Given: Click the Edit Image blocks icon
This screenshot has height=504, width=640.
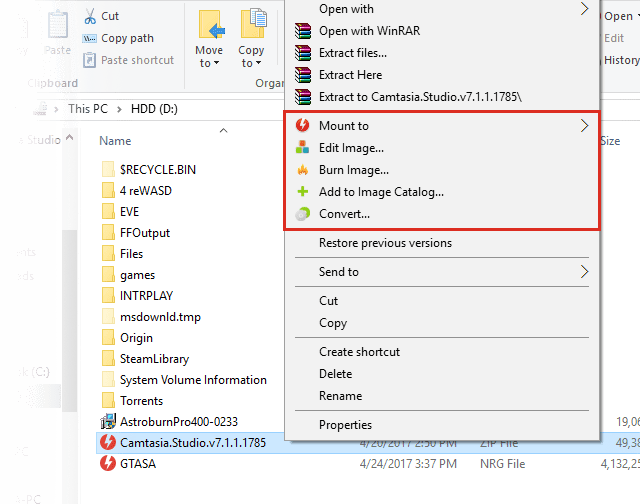Looking at the screenshot, I should pos(302,147).
